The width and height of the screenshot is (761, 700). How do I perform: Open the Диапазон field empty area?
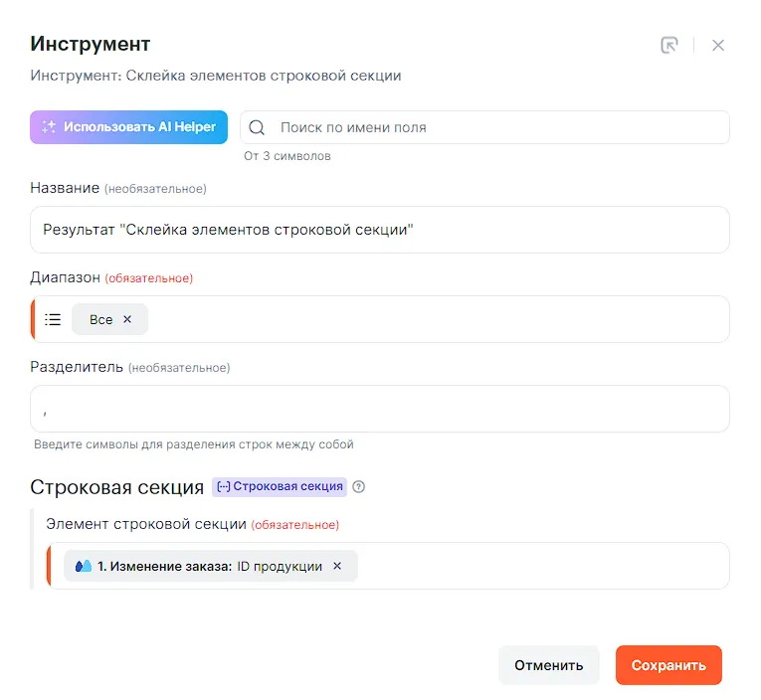click(438, 319)
